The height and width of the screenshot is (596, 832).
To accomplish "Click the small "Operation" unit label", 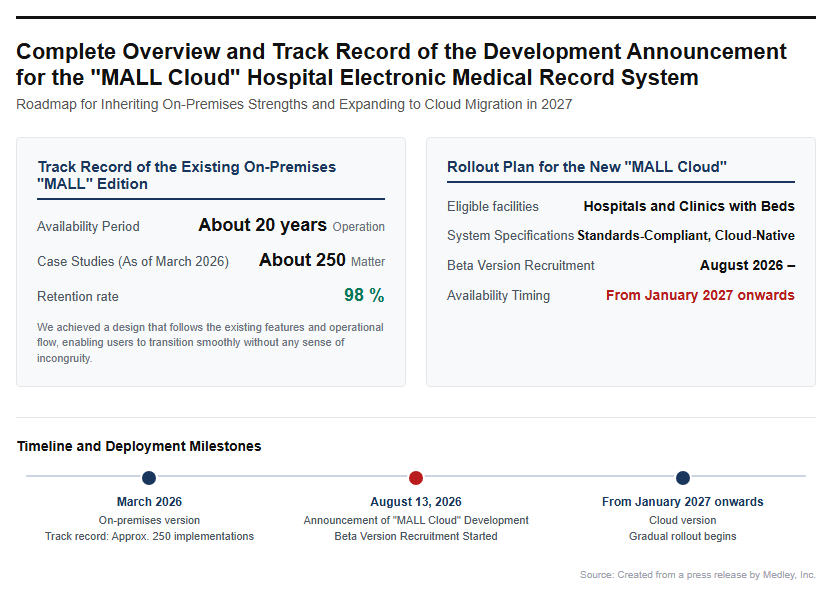I will click(x=359, y=227).
